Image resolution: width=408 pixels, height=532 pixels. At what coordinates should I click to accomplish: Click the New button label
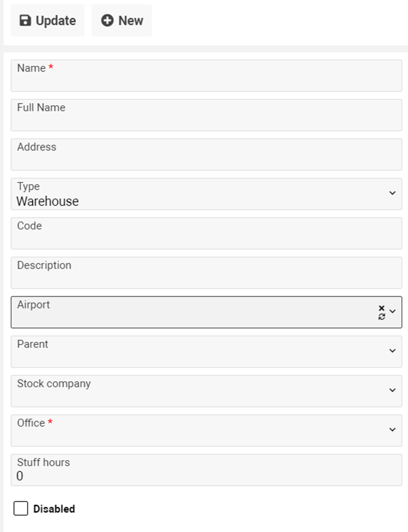click(x=131, y=21)
